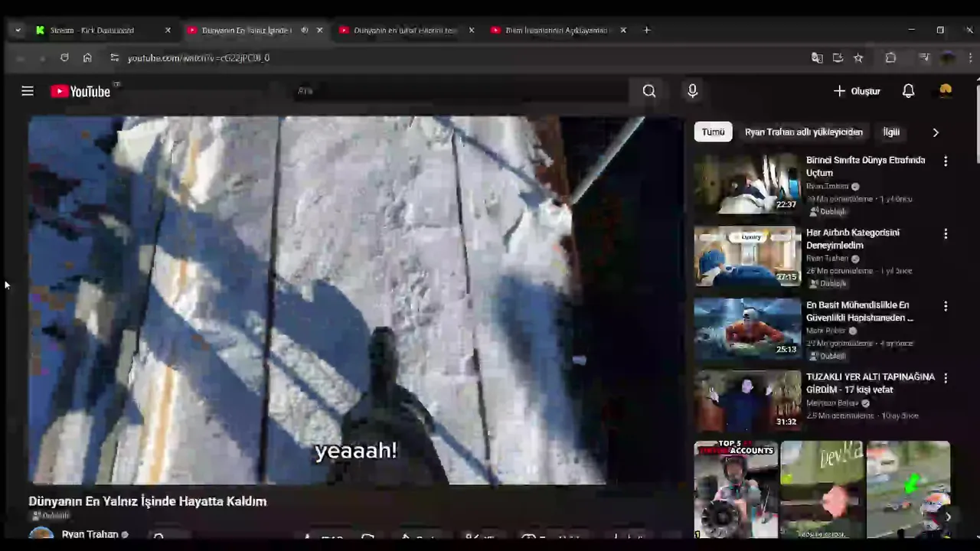The width and height of the screenshot is (980, 551).
Task: Open TUZAKLI YER ALTI TAPINAĞINA GİRDİM title
Action: coord(871,383)
